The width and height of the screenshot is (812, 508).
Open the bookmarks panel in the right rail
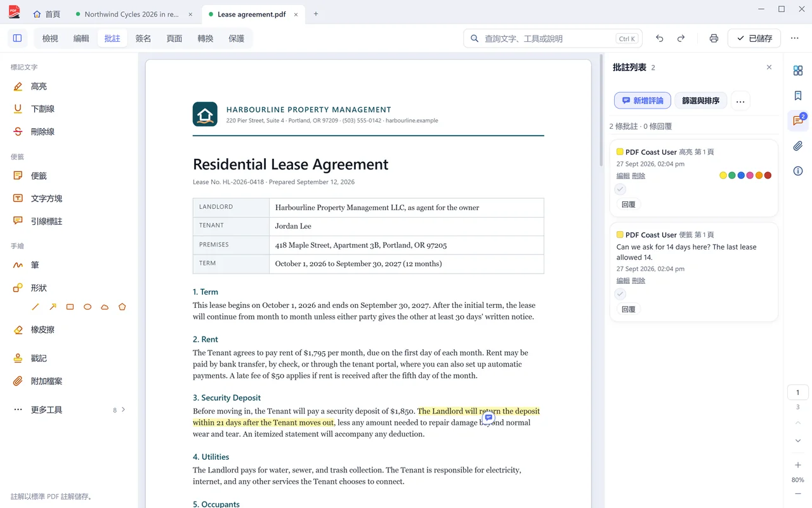(x=798, y=96)
